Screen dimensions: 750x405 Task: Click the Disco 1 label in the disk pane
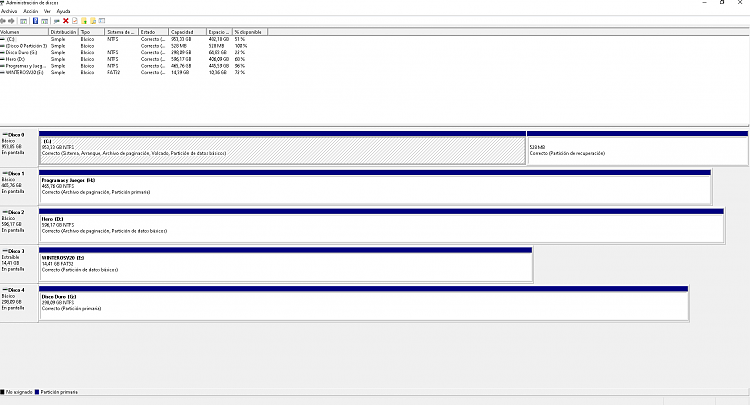pos(16,174)
